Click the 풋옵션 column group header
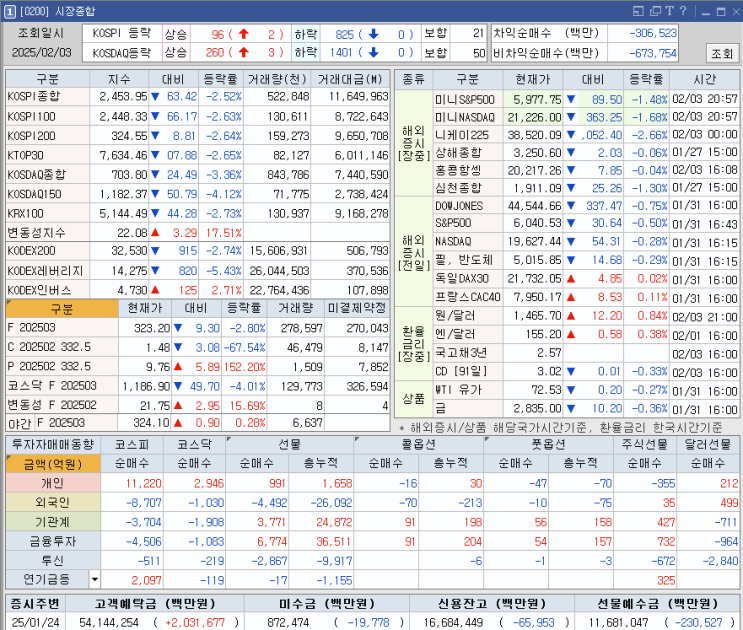This screenshot has height=630, width=743. point(548,444)
